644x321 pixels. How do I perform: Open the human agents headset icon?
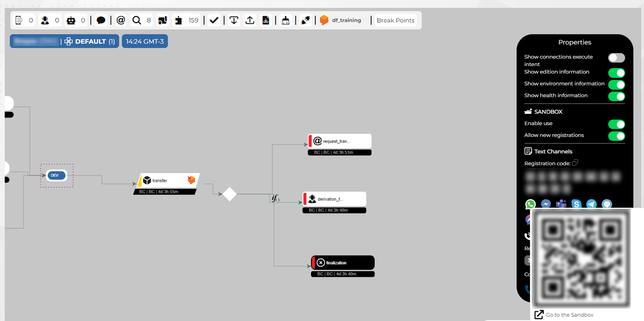(45, 20)
